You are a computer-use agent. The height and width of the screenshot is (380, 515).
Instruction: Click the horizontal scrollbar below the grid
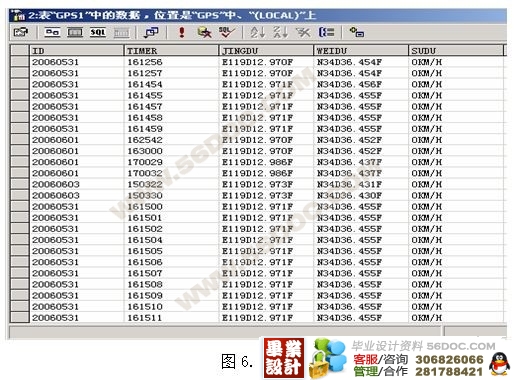click(225, 332)
